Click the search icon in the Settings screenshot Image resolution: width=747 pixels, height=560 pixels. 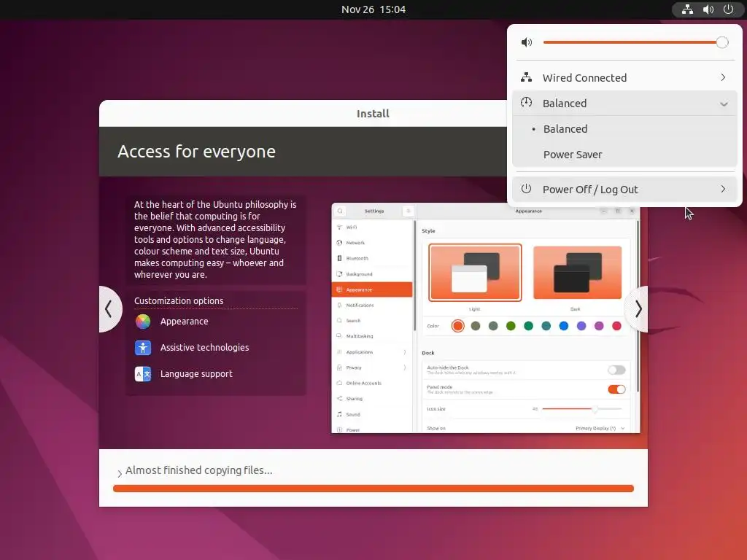point(340,211)
